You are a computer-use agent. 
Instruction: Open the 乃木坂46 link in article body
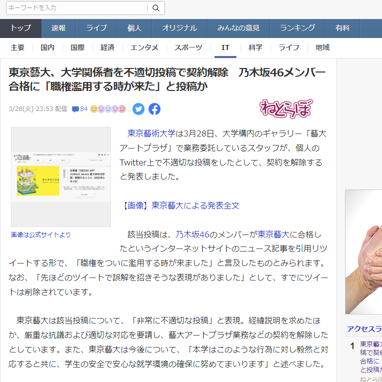pyautogui.click(x=192, y=235)
